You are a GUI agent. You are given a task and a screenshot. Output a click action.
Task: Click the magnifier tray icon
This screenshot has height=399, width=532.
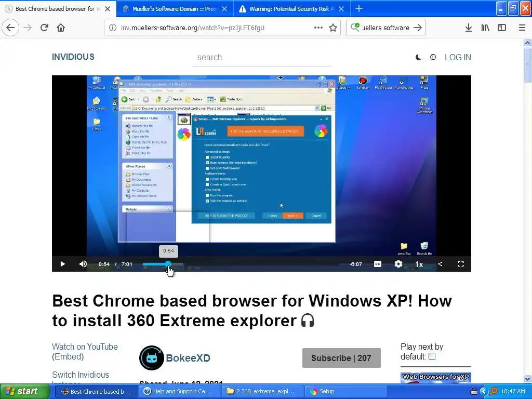(x=494, y=392)
